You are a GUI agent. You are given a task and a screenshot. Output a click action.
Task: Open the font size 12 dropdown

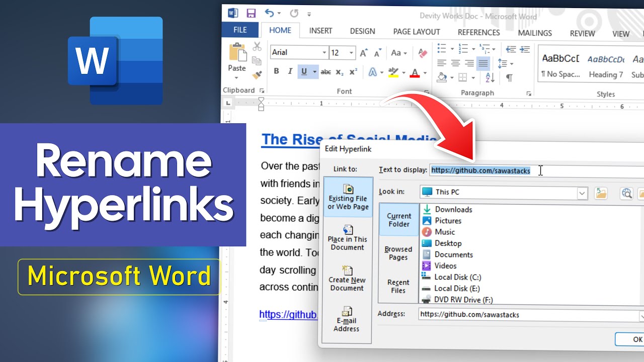[x=351, y=53]
